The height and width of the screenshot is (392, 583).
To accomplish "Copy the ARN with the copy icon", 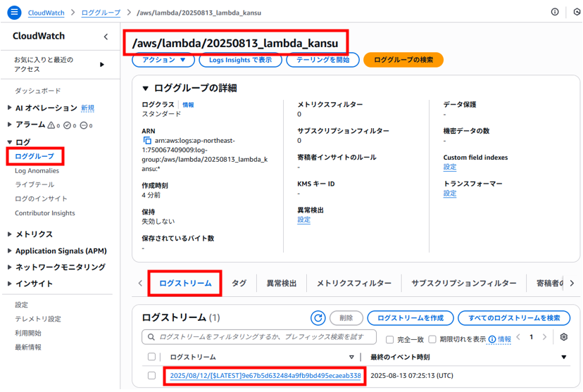I will click(x=147, y=141).
